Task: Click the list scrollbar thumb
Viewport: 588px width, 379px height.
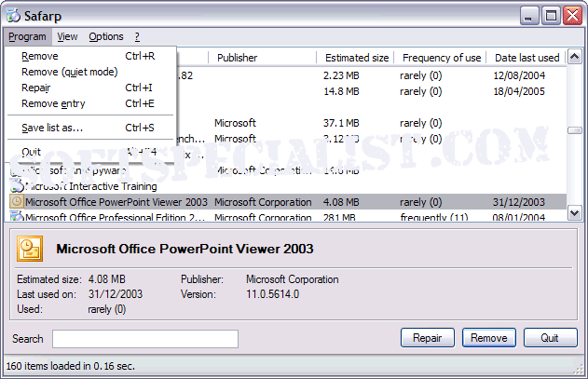Action: point(575,130)
